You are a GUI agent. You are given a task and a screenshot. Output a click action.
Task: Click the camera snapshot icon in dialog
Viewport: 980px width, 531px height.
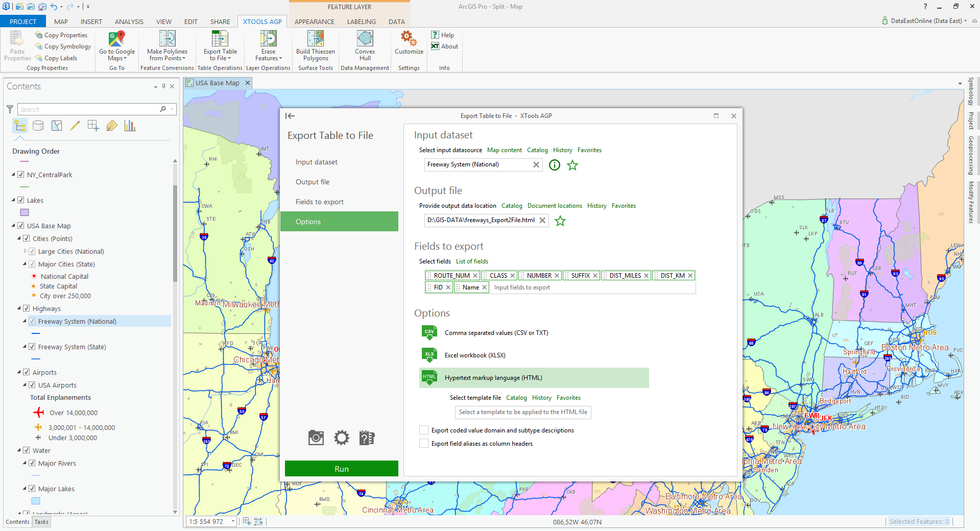[316, 438]
